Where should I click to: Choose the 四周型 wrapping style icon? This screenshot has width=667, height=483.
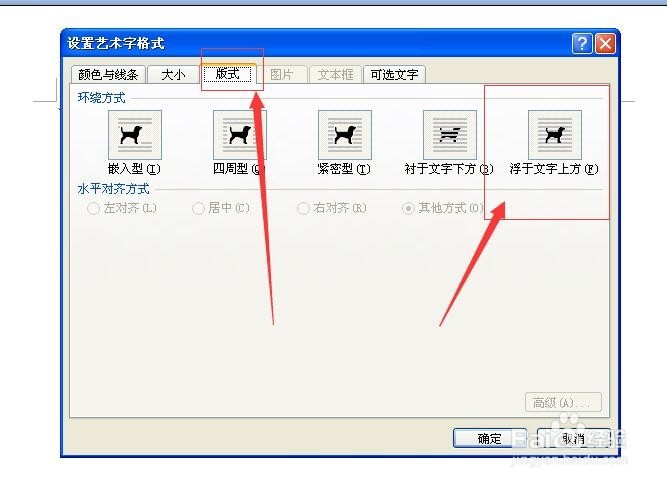pyautogui.click(x=240, y=135)
